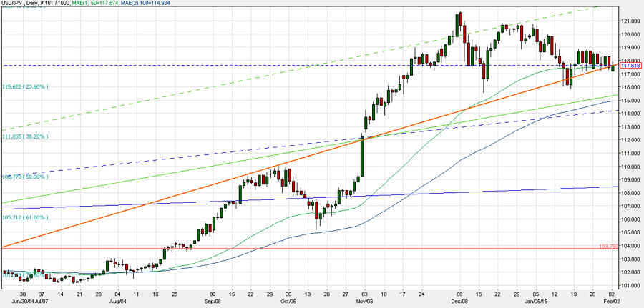
Task: Click the Sep/08 date label
Action: [x=213, y=301]
